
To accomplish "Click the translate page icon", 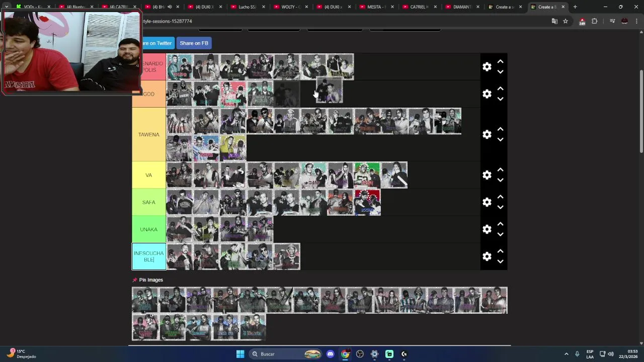I will (x=554, y=21).
